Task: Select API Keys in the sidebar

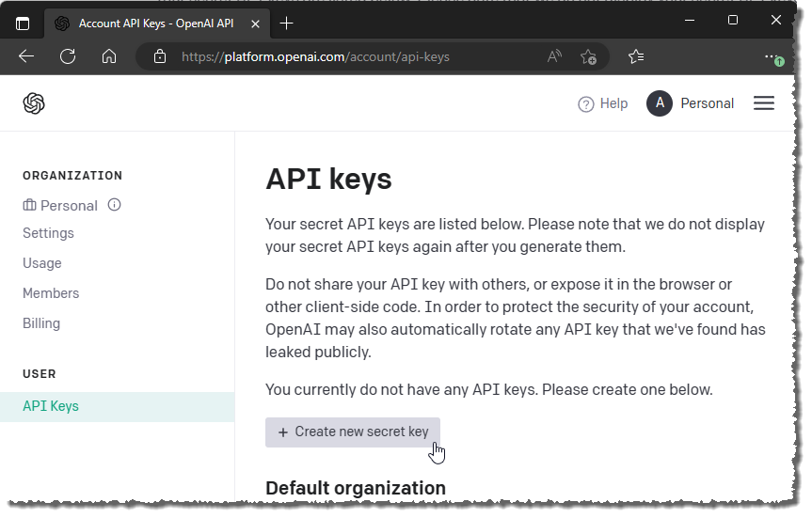Action: click(x=117, y=407)
